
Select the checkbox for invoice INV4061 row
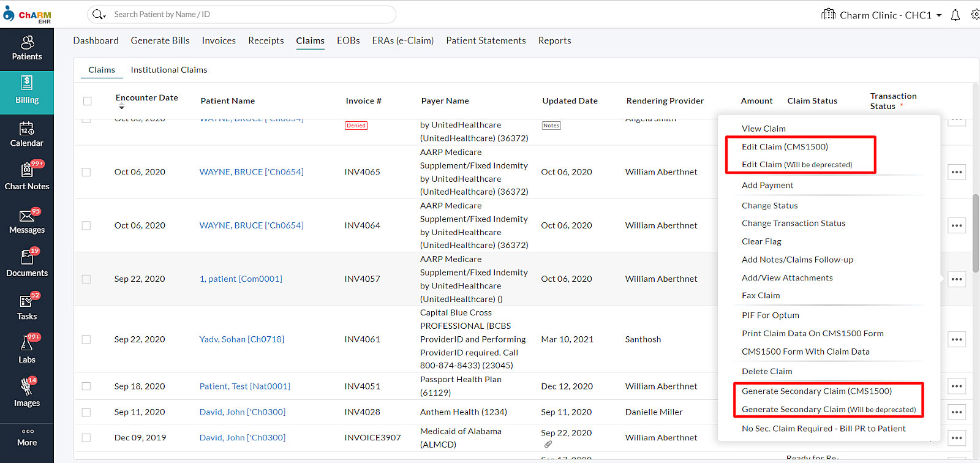coord(86,339)
